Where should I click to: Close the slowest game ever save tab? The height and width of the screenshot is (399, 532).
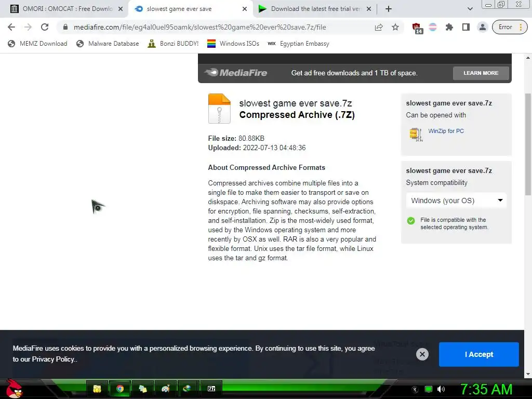[245, 9]
